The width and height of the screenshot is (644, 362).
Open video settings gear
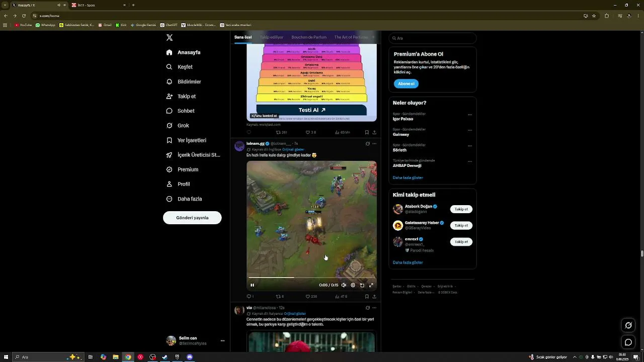353,285
